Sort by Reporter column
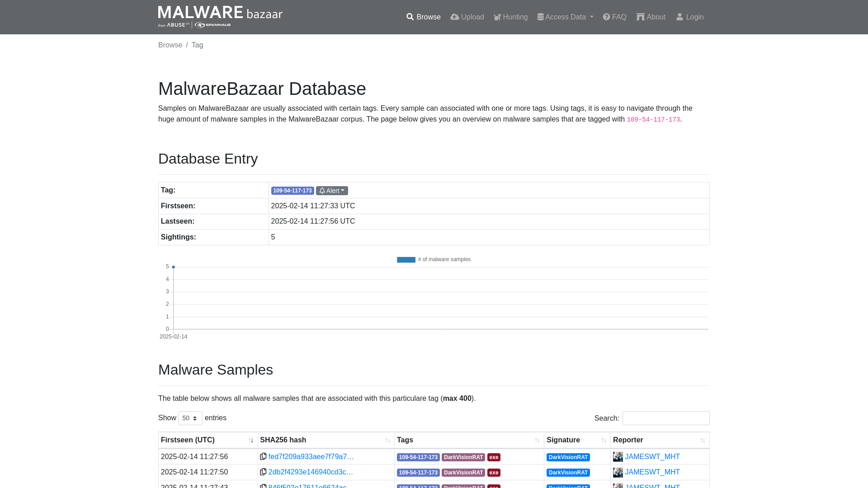The width and height of the screenshot is (868, 488). (660, 440)
